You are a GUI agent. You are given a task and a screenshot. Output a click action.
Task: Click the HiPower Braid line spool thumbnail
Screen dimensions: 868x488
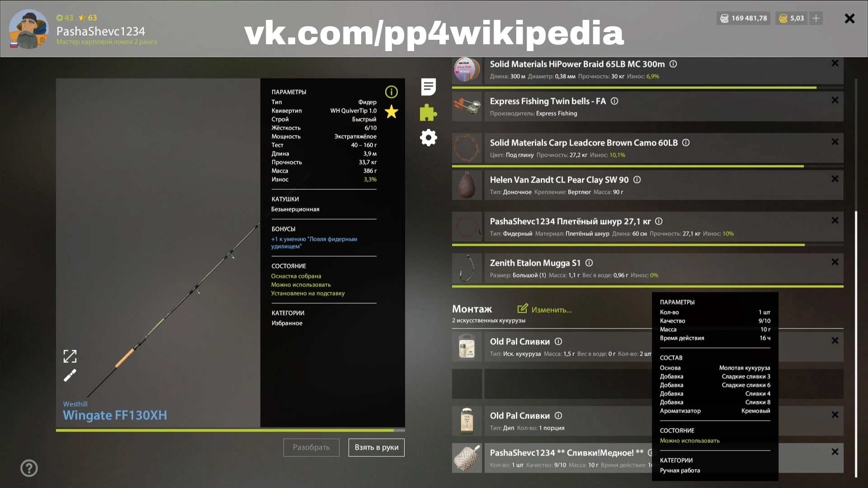pyautogui.click(x=467, y=70)
